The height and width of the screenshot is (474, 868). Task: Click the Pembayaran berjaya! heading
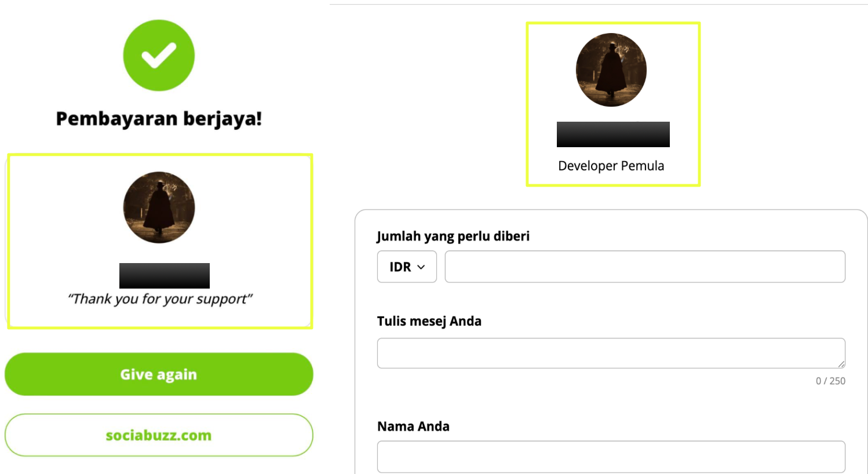159,119
